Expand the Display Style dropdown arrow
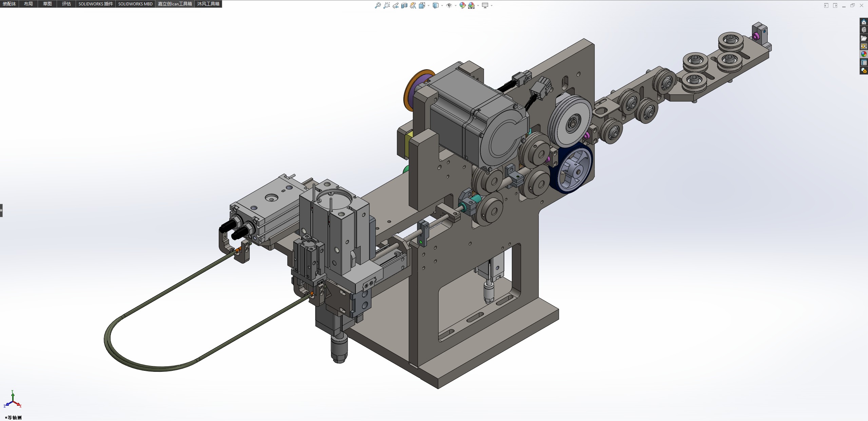 point(442,5)
